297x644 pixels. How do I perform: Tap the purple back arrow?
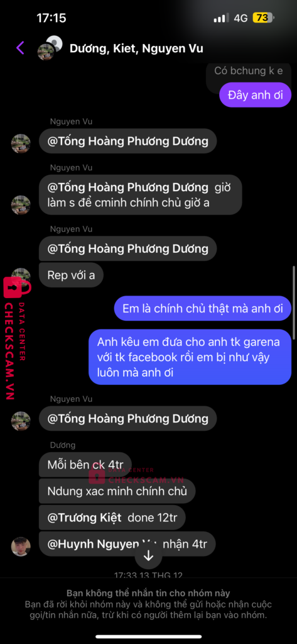pyautogui.click(x=20, y=48)
